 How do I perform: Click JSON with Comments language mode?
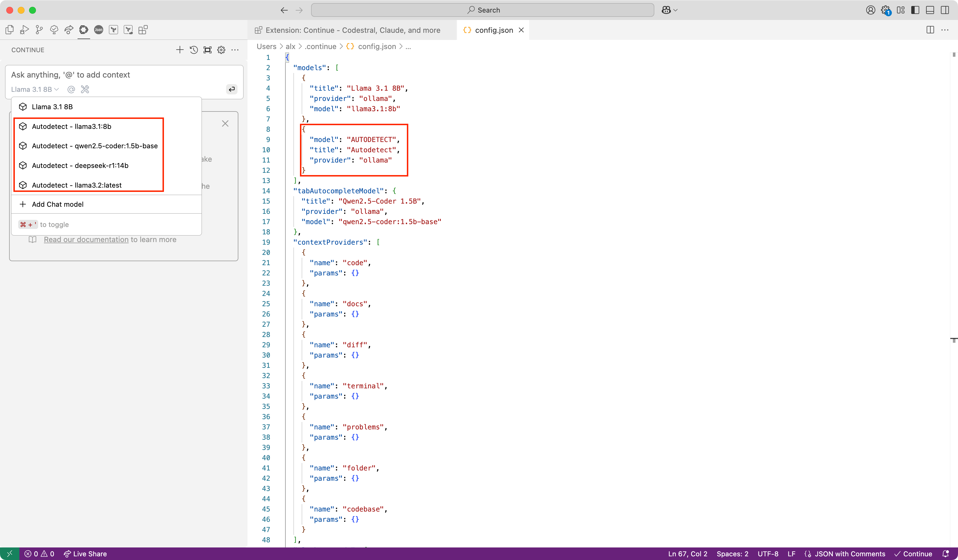click(849, 553)
